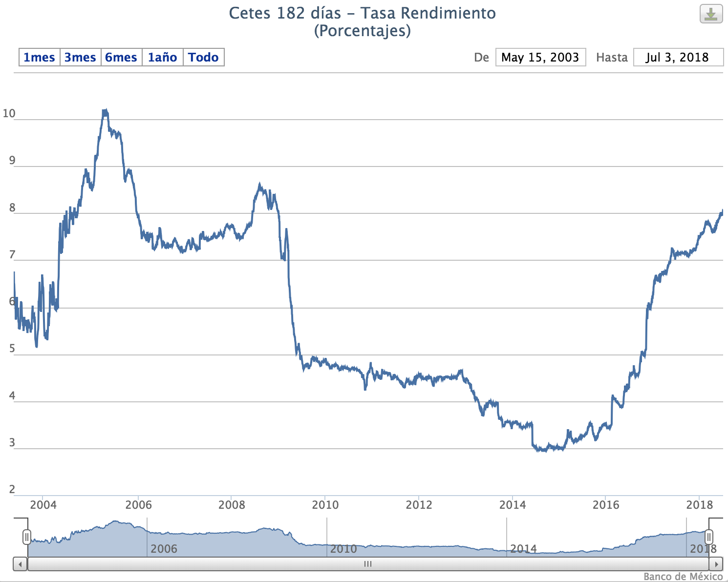Viewport: 728px width, 582px height.
Task: Select the 6mes range button
Action: [x=121, y=57]
